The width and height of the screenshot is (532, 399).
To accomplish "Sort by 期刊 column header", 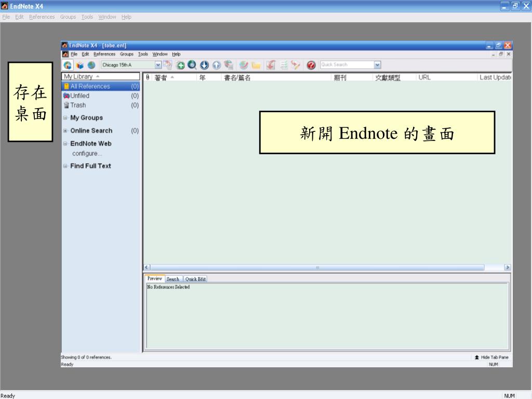I will [352, 77].
